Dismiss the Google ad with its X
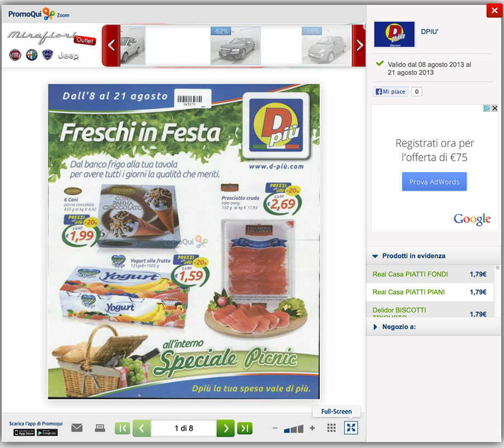504x448 pixels. click(494, 108)
